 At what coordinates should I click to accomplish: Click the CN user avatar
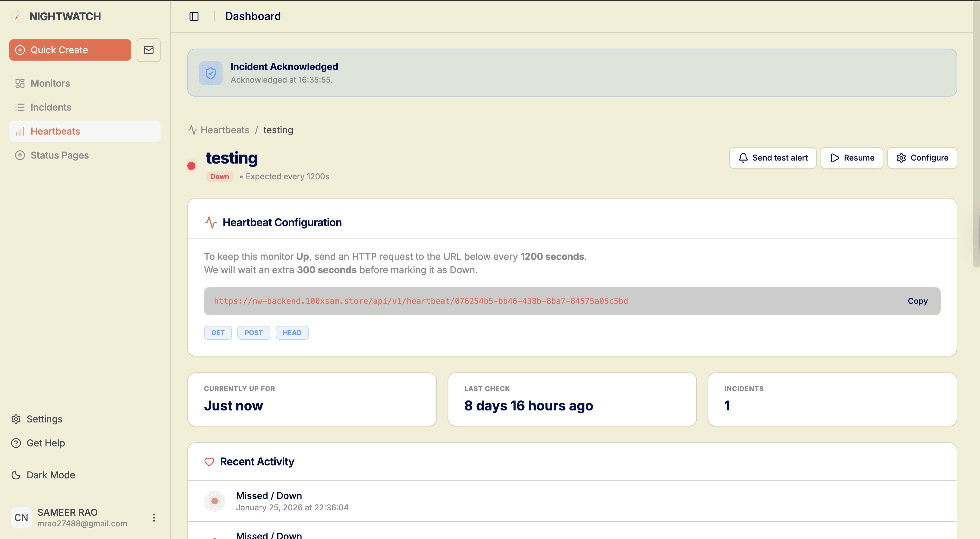click(x=21, y=517)
